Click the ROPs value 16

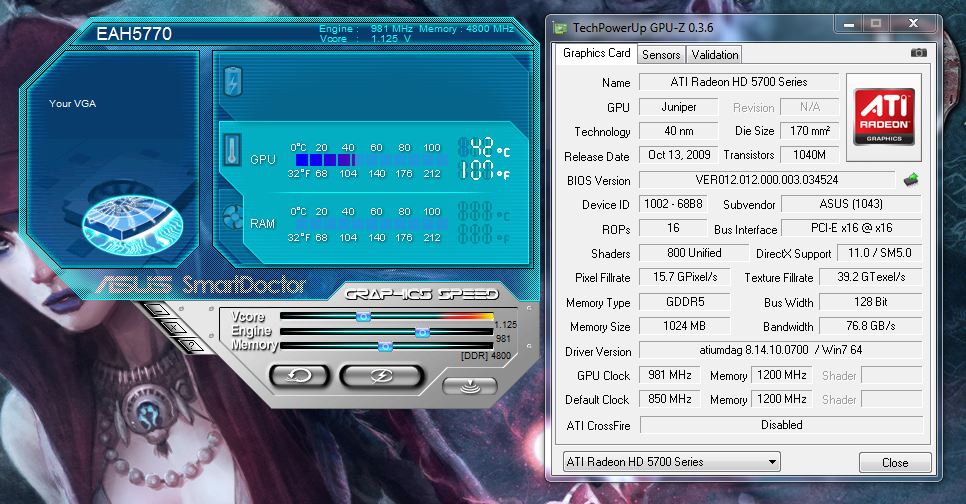pyautogui.click(x=673, y=228)
